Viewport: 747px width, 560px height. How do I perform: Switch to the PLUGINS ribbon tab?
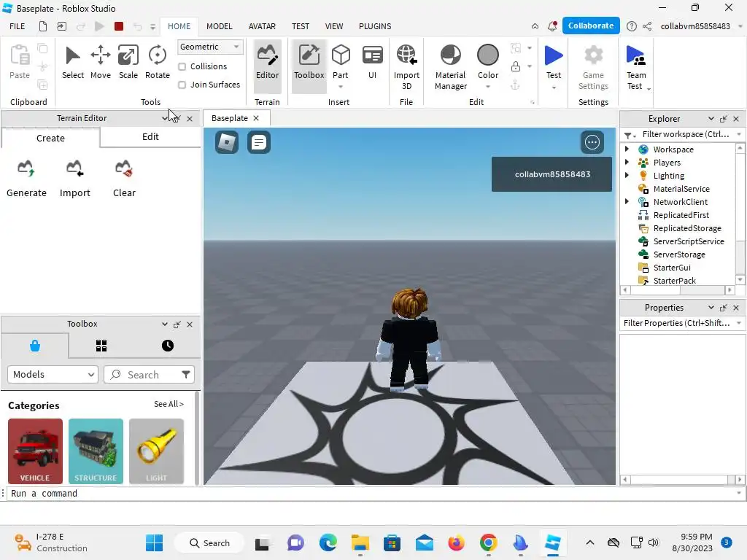click(375, 26)
